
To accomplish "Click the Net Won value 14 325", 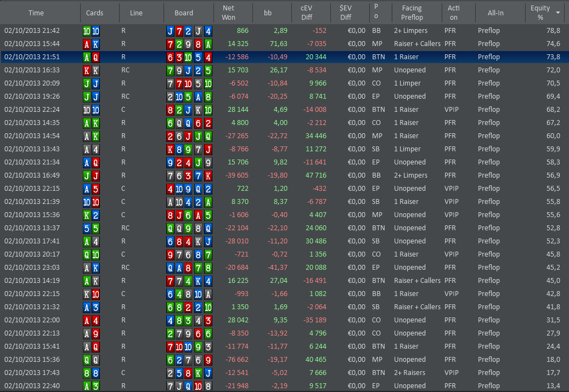I will point(238,44).
